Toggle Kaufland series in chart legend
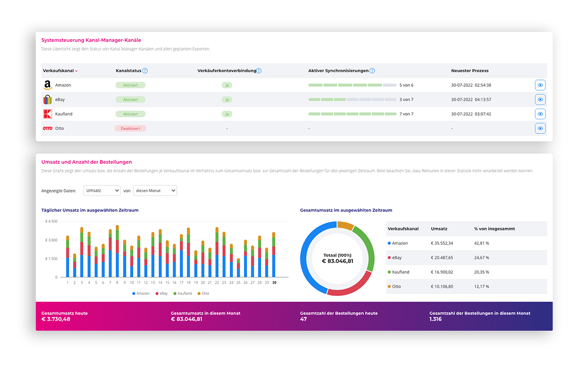588x368 pixels. pos(182,293)
